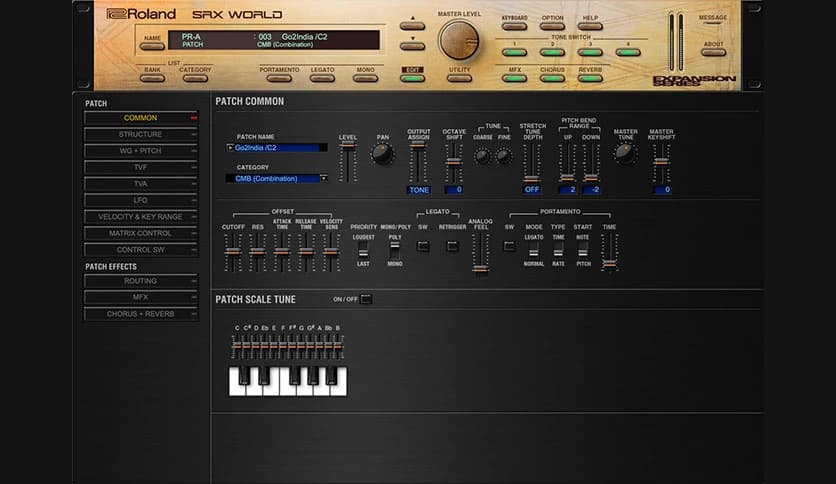The width and height of the screenshot is (836, 484).
Task: Click the Octave Shift value box
Action: (454, 190)
